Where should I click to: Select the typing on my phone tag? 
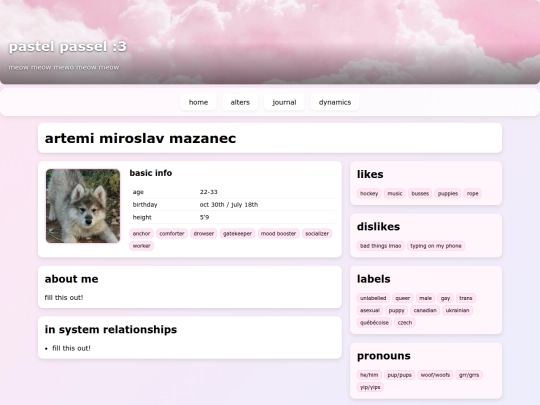(x=436, y=246)
